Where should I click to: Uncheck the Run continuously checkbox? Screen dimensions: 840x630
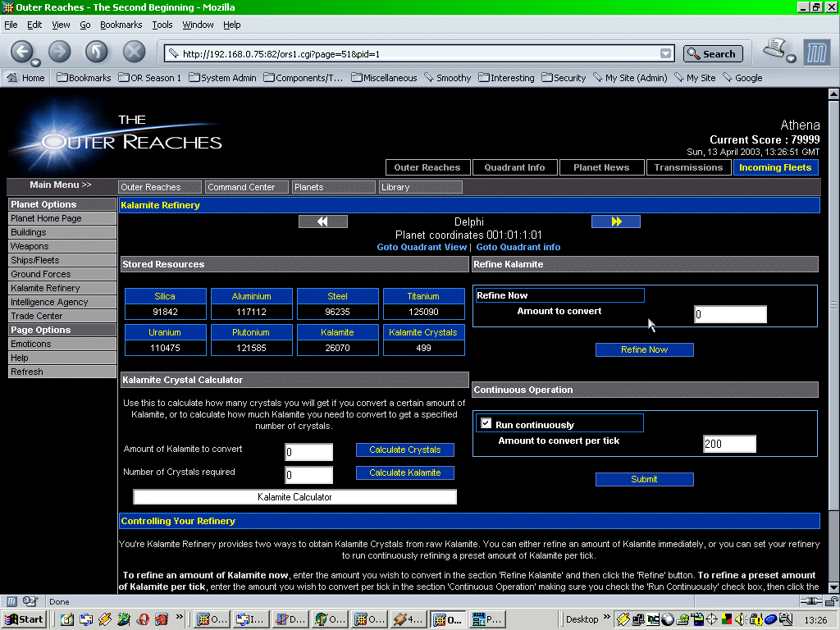coord(486,424)
